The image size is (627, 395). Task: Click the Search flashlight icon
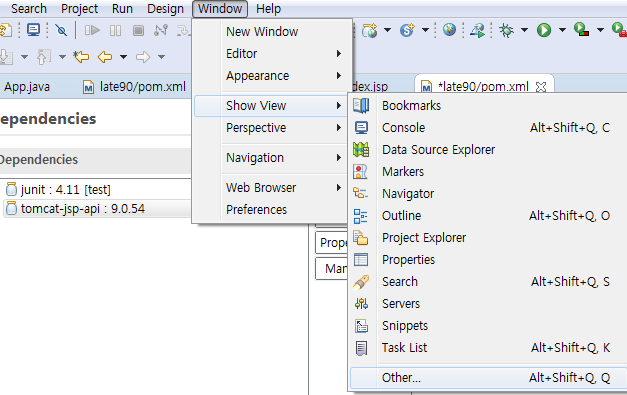(x=361, y=282)
